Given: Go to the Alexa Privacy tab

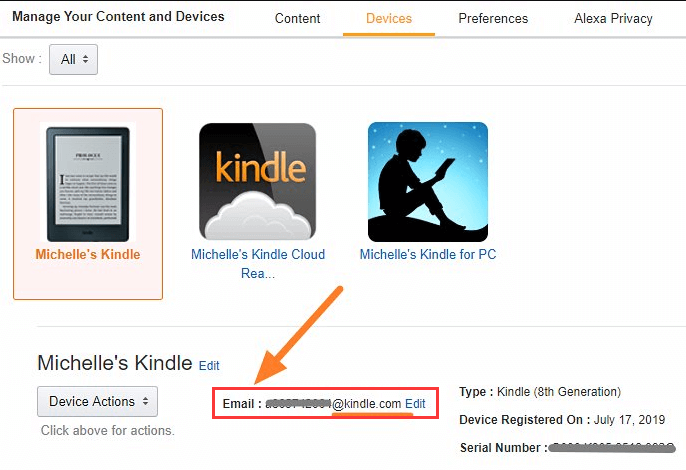Looking at the screenshot, I should click(613, 18).
